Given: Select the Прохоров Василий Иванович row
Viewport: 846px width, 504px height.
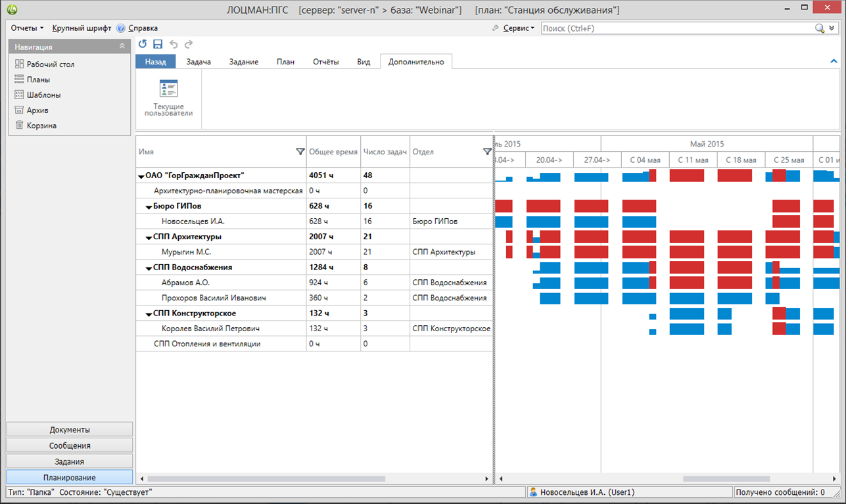Looking at the screenshot, I should point(314,298).
